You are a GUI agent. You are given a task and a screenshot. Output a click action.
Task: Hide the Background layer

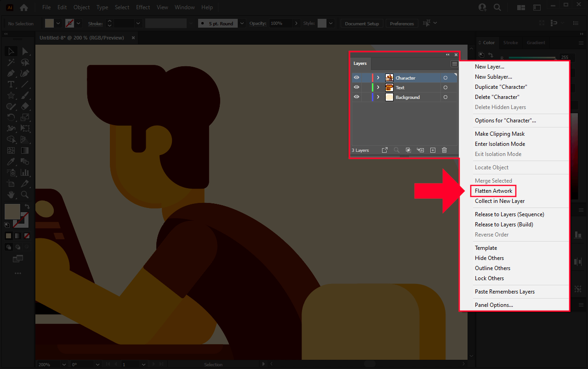click(x=356, y=97)
